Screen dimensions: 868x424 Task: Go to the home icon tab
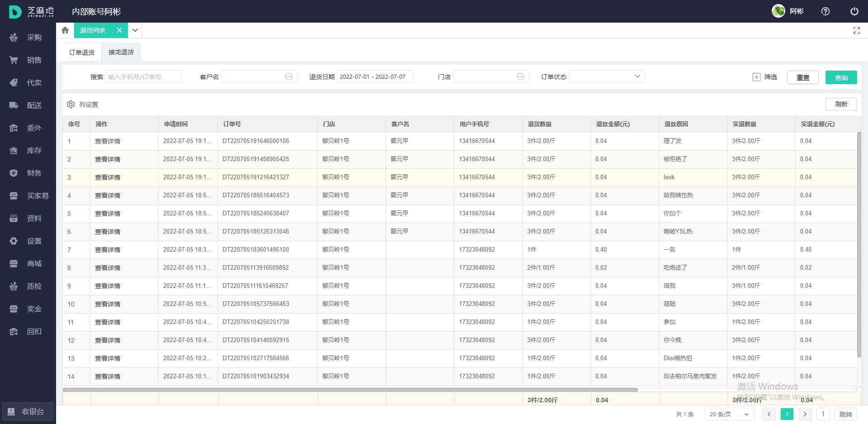65,30
